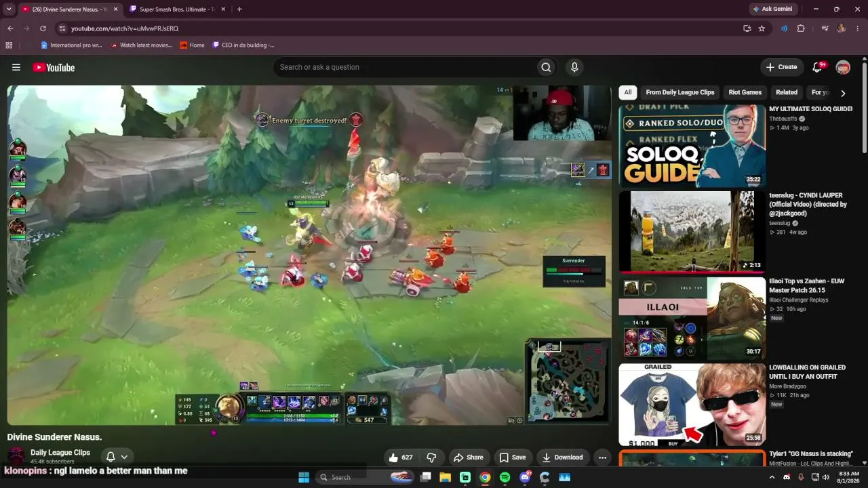
Task: Open Spotify from the taskbar
Action: (x=505, y=477)
